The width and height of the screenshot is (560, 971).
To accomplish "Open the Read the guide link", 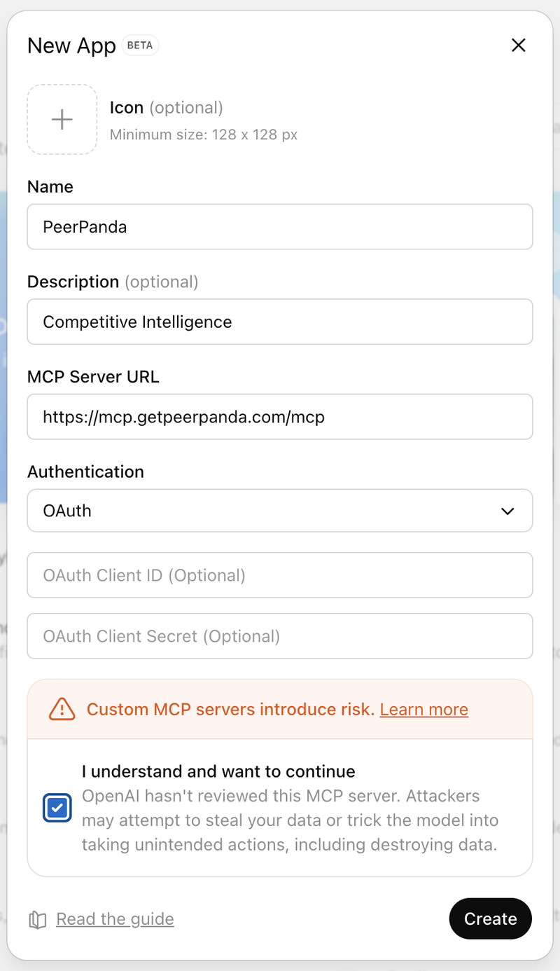I will 115,918.
